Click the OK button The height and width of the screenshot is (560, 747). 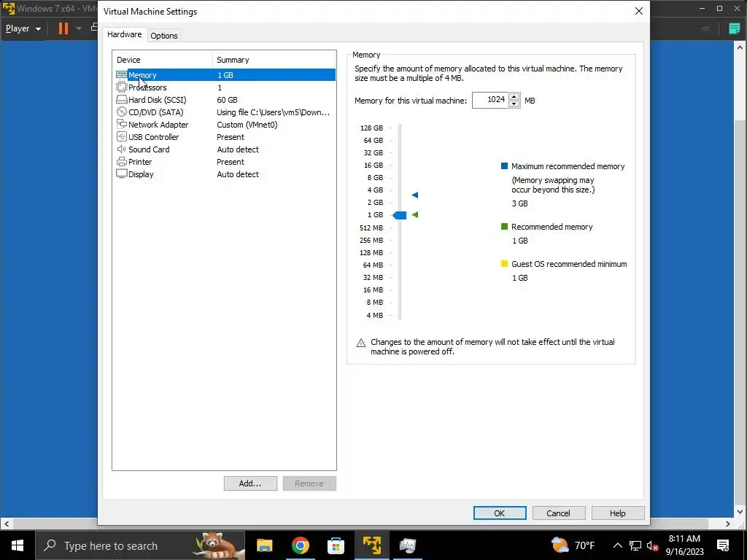500,513
